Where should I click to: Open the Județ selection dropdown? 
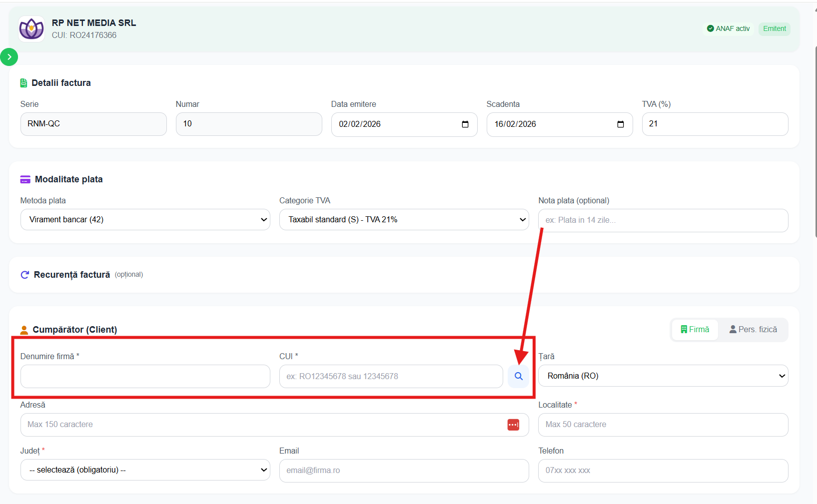click(x=145, y=470)
